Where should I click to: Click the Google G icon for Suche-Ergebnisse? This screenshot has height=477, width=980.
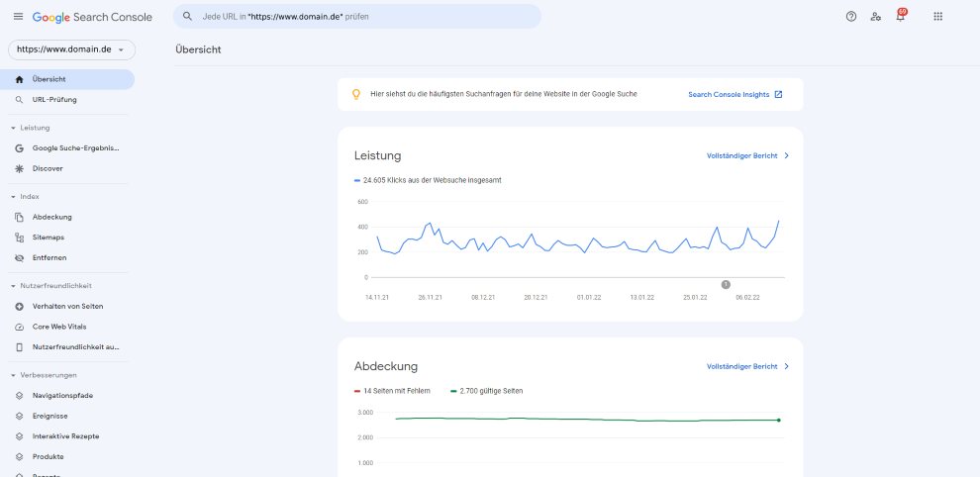coord(20,148)
